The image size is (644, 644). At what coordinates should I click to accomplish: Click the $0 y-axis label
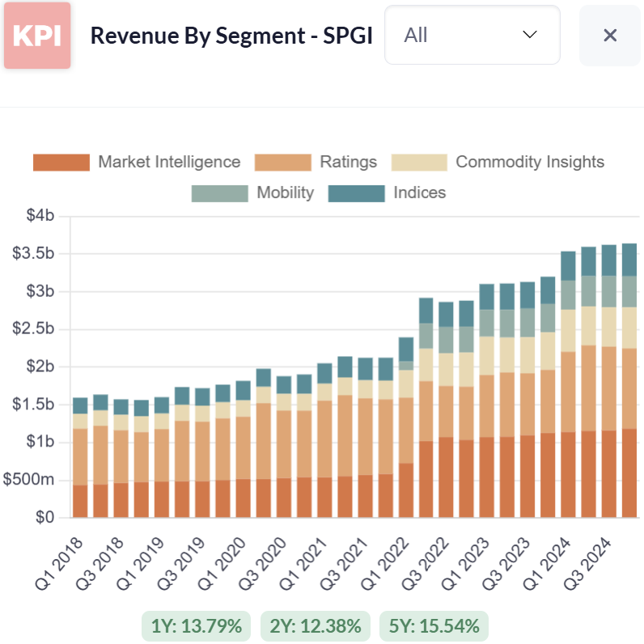44,517
